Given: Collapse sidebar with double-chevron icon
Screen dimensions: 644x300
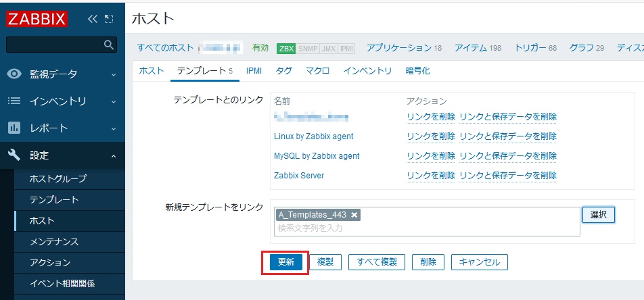Looking at the screenshot, I should click(93, 19).
